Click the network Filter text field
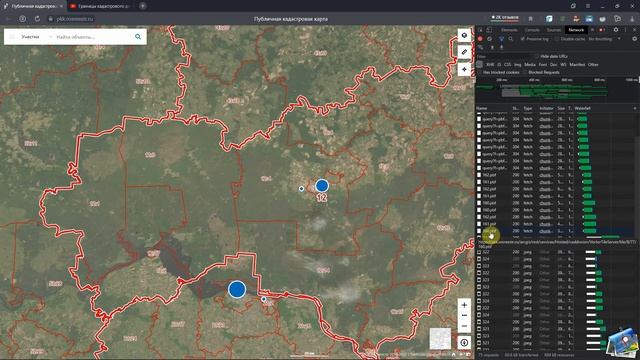The width and height of the screenshot is (640, 360). click(504, 56)
